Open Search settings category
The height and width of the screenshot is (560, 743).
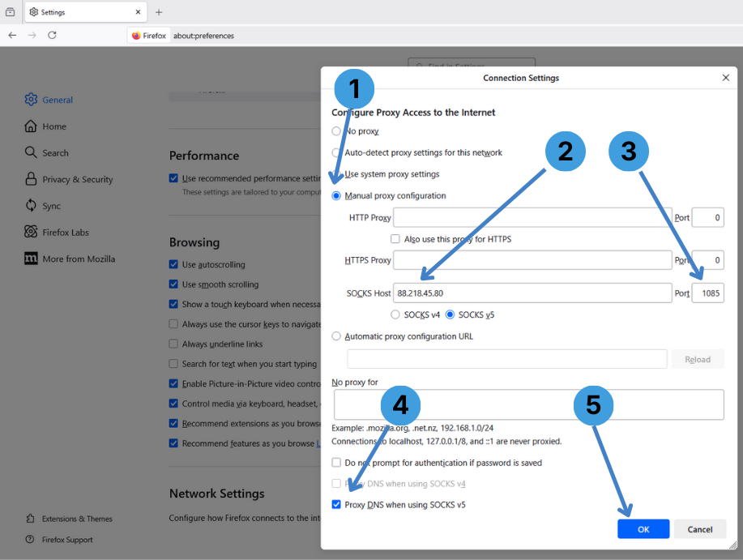point(47,152)
